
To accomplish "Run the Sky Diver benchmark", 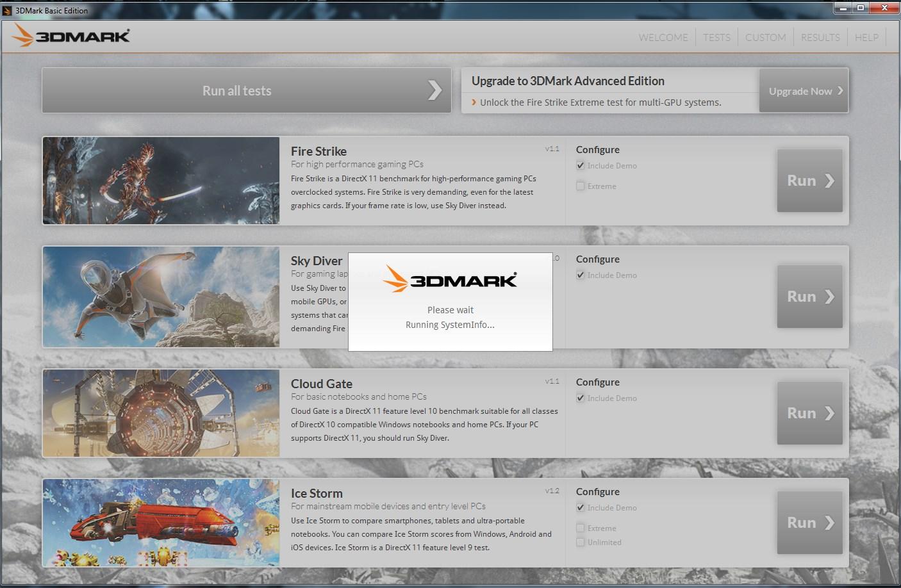I will 810,297.
